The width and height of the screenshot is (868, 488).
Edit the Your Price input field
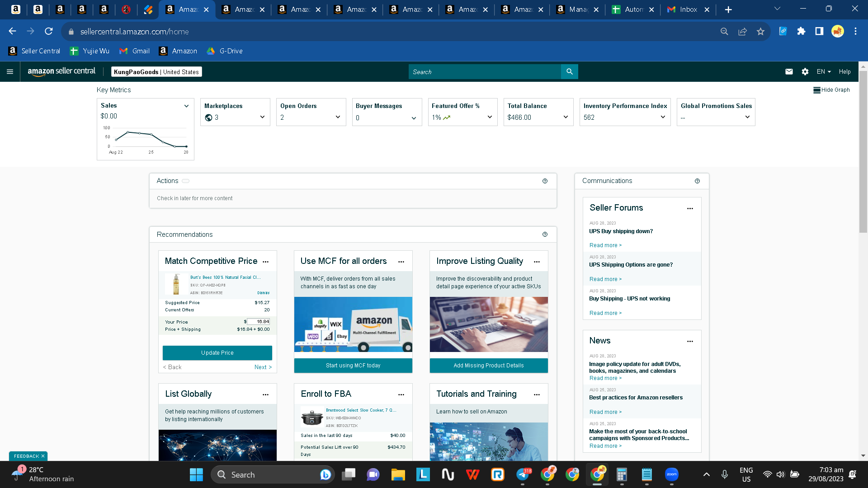pos(259,322)
